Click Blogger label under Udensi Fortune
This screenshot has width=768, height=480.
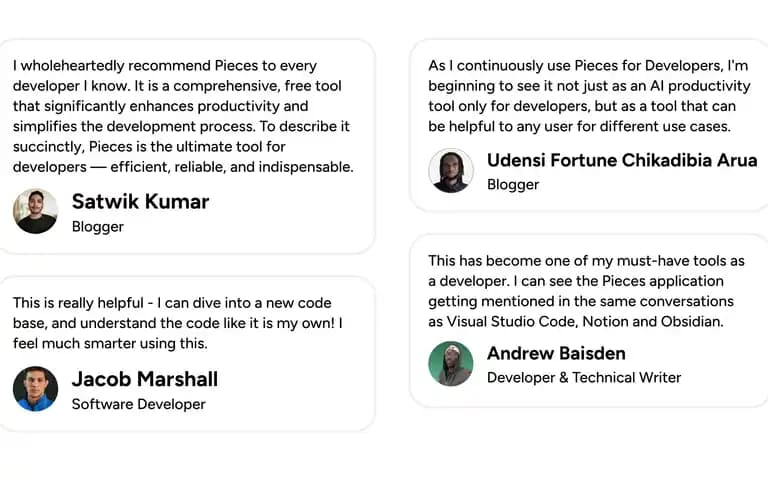513,185
